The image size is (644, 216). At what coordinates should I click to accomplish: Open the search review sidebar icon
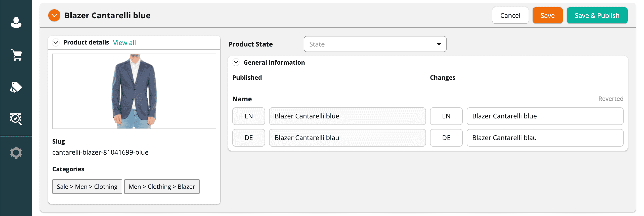pyautogui.click(x=16, y=119)
